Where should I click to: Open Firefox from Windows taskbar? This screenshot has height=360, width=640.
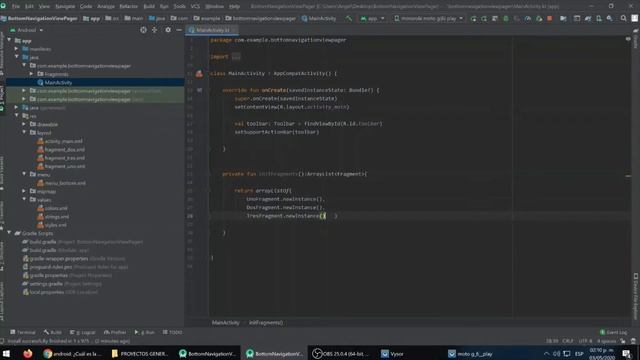coord(28,353)
